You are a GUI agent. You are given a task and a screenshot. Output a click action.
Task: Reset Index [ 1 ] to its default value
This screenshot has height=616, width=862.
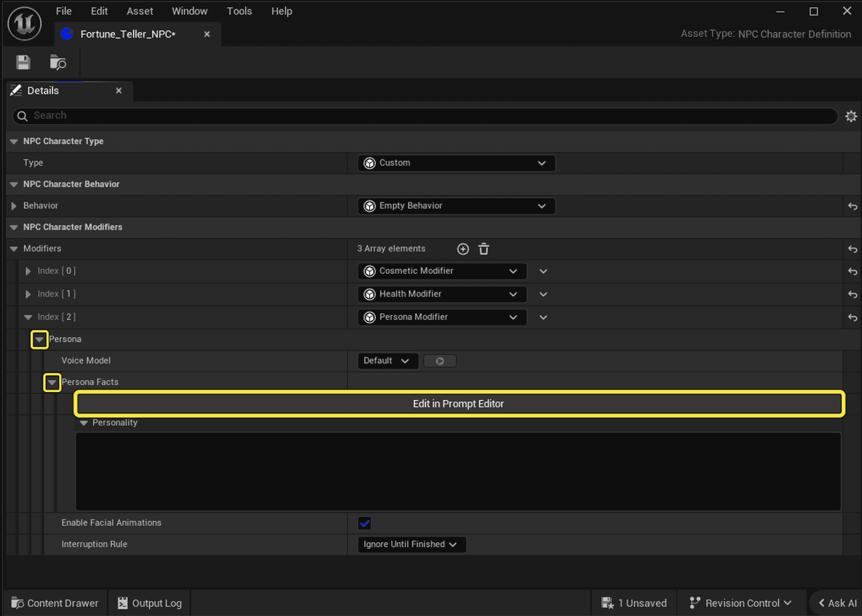tap(852, 295)
